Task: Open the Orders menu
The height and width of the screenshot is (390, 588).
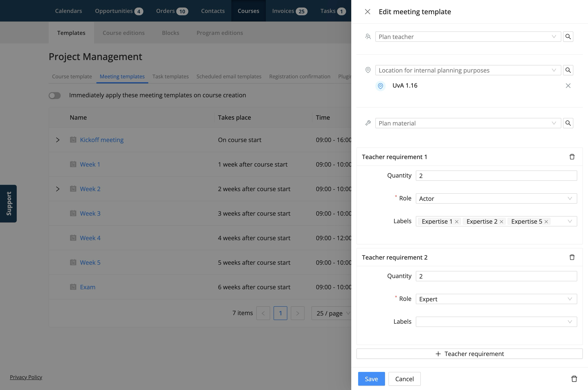Action: coord(172,11)
